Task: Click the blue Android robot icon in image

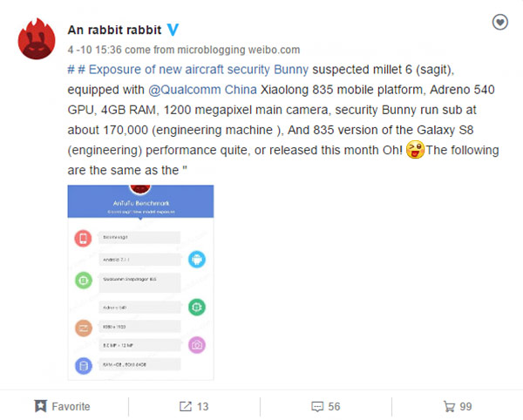Action: (196, 259)
